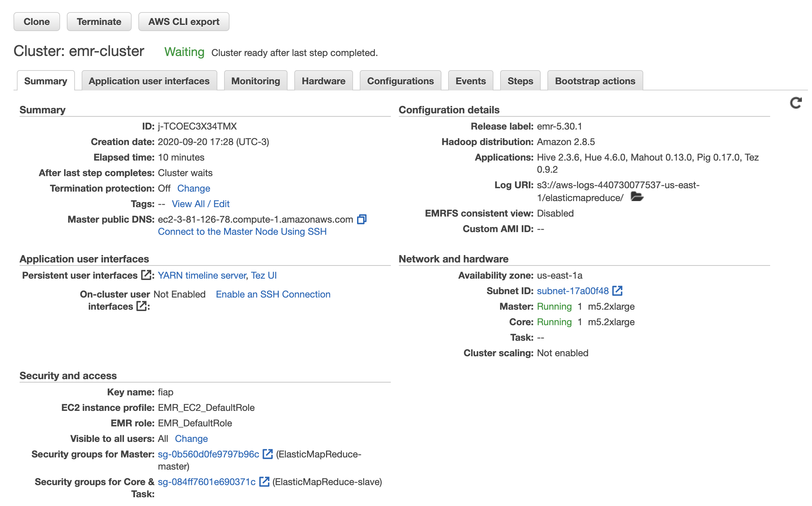Open View All / Edit tags link
The image size is (812, 506).
click(x=200, y=204)
